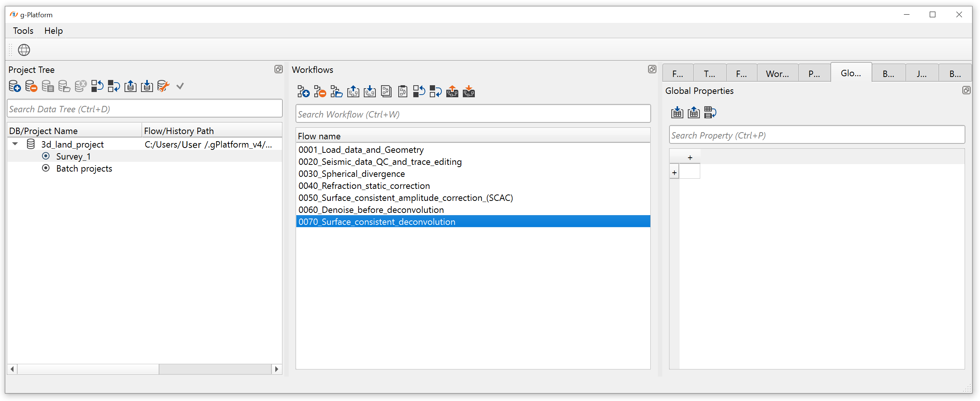Collapse the 3d_land_project tree node

pos(15,144)
